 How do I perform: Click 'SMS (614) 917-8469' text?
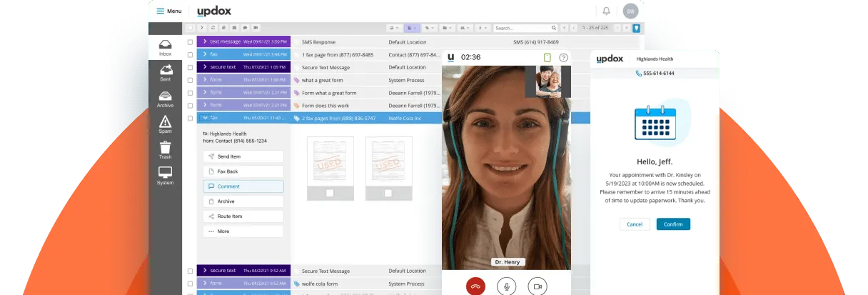[x=536, y=42]
